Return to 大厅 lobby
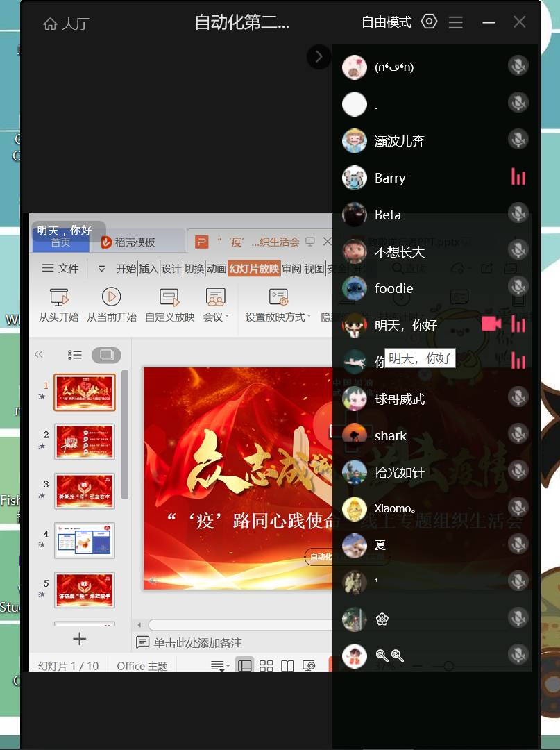The width and height of the screenshot is (560, 750). point(67,24)
